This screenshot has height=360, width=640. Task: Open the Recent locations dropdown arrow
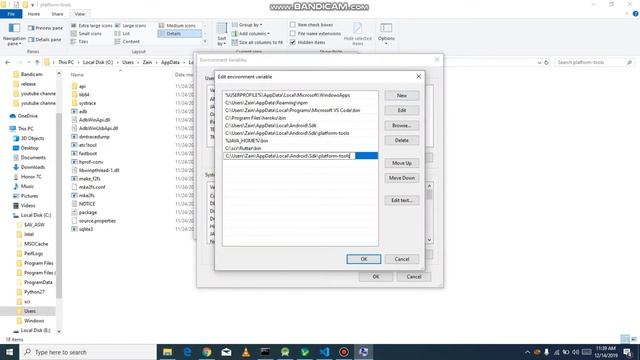click(x=29, y=62)
